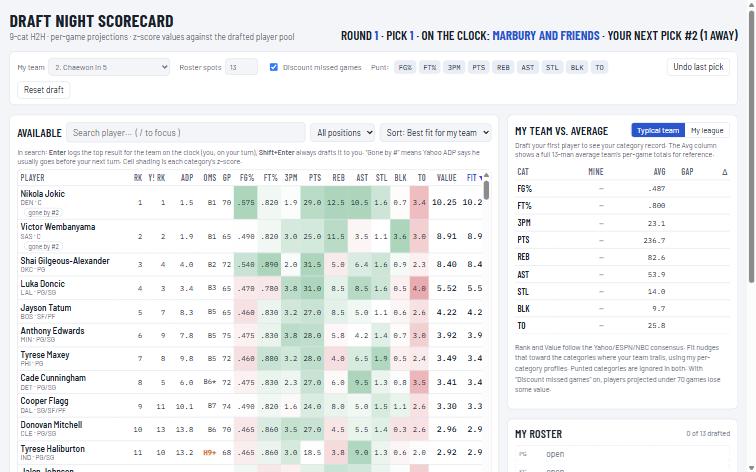Click the 'gone by #2' badge under Jokic

pyautogui.click(x=43, y=213)
